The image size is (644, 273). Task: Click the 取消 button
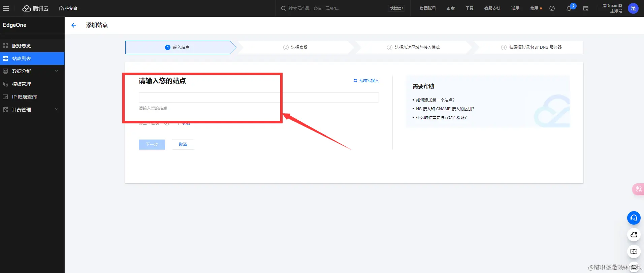[183, 145]
